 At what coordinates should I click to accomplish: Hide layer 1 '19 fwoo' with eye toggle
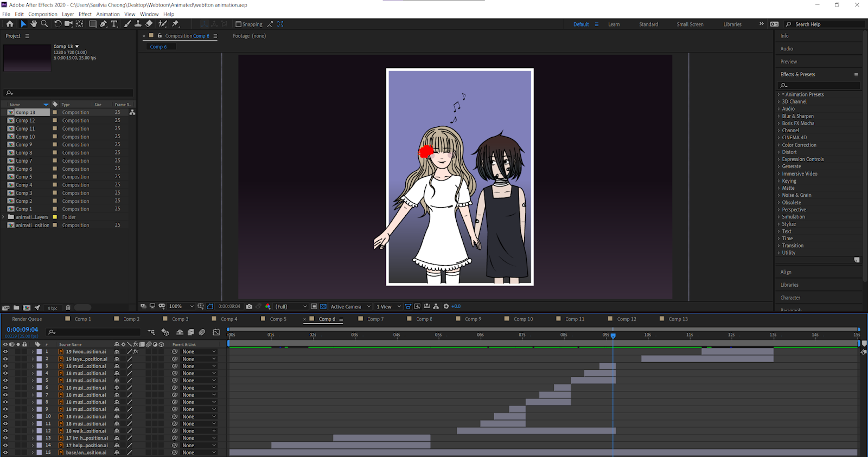pos(5,351)
